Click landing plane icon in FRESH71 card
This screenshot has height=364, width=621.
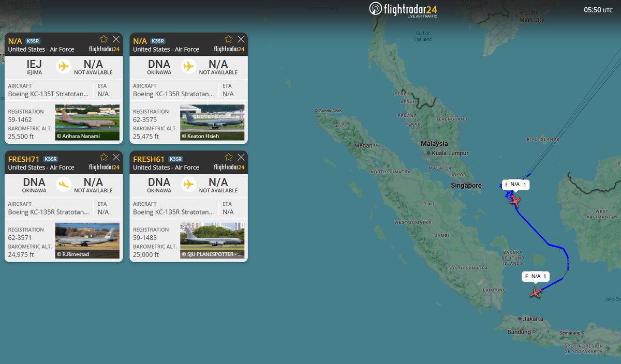[64, 184]
